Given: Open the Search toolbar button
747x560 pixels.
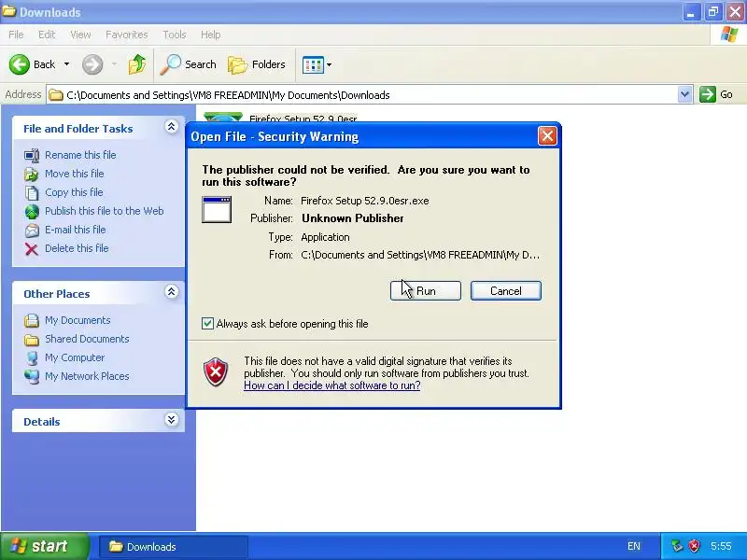Looking at the screenshot, I should [189, 64].
